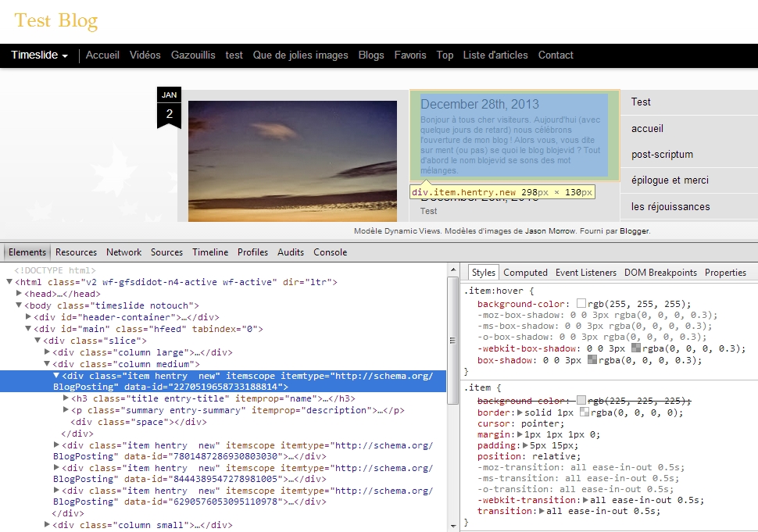
Task: Edit the cursor pointer value
Action: point(542,423)
